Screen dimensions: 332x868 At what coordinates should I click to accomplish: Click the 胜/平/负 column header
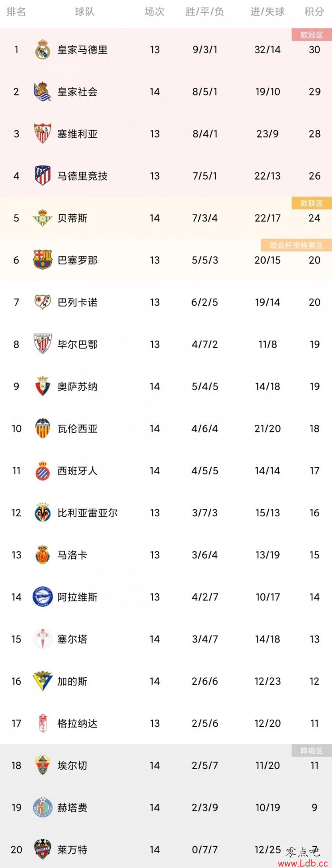[205, 12]
